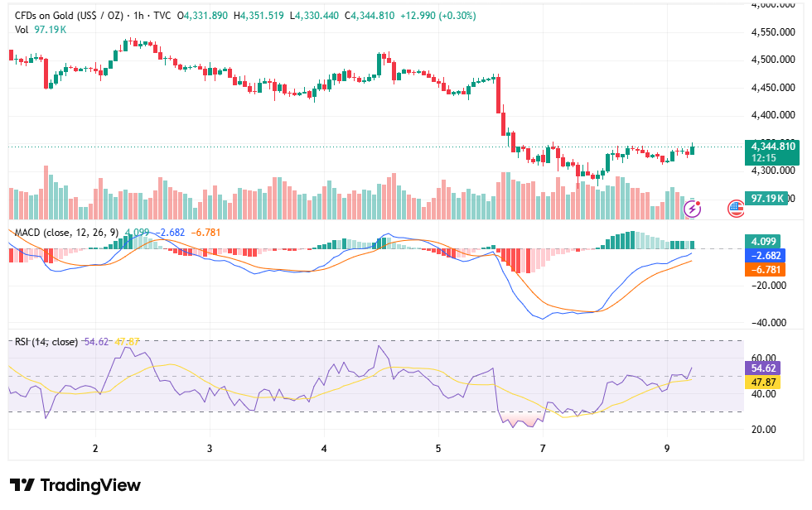Click the '1h' interval label
The height and width of the screenshot is (510, 812).
click(x=138, y=16)
